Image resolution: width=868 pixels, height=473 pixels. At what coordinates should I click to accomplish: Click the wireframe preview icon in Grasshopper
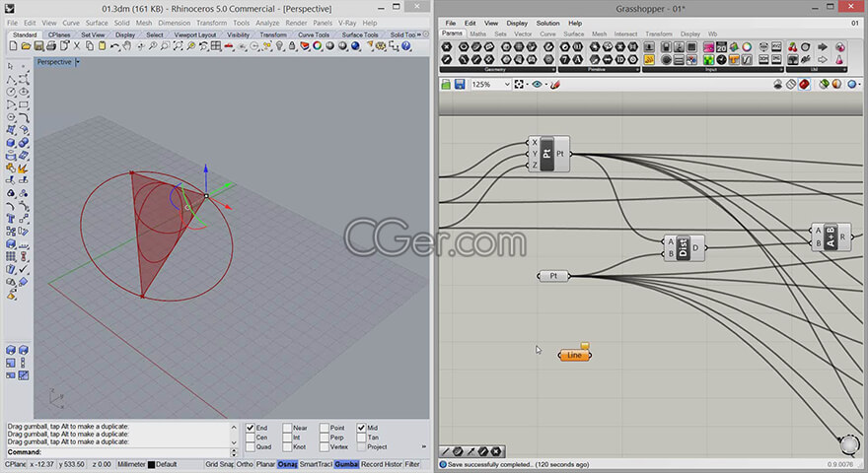coord(790,84)
